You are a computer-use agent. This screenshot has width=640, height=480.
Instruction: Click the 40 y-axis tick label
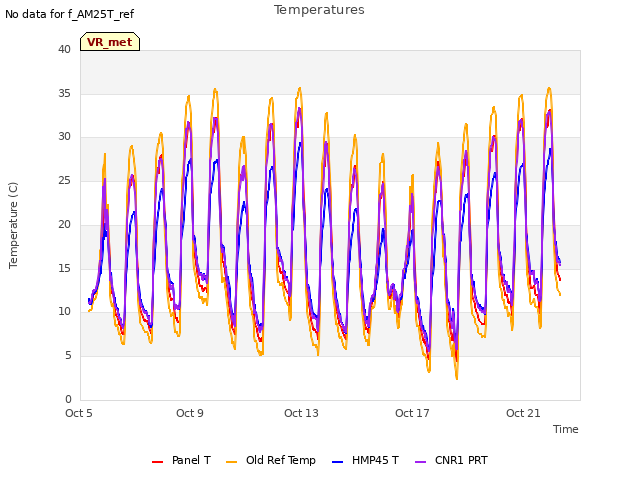coord(64,49)
